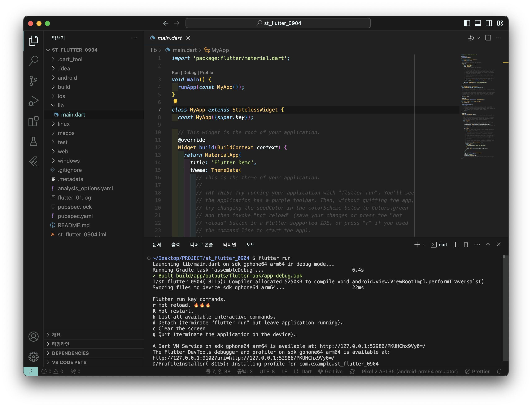Viewport: 532px width, 407px height.
Task: Toggle the bottom panel layout button
Action: 478,23
